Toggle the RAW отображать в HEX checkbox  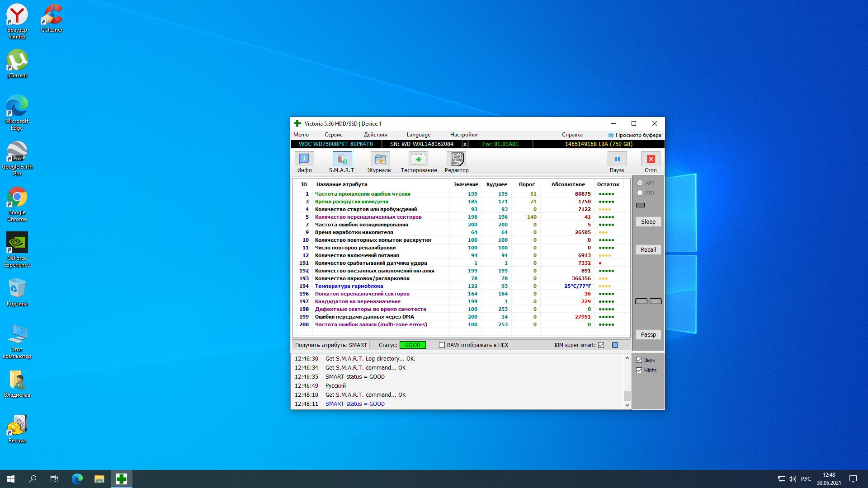coord(442,345)
